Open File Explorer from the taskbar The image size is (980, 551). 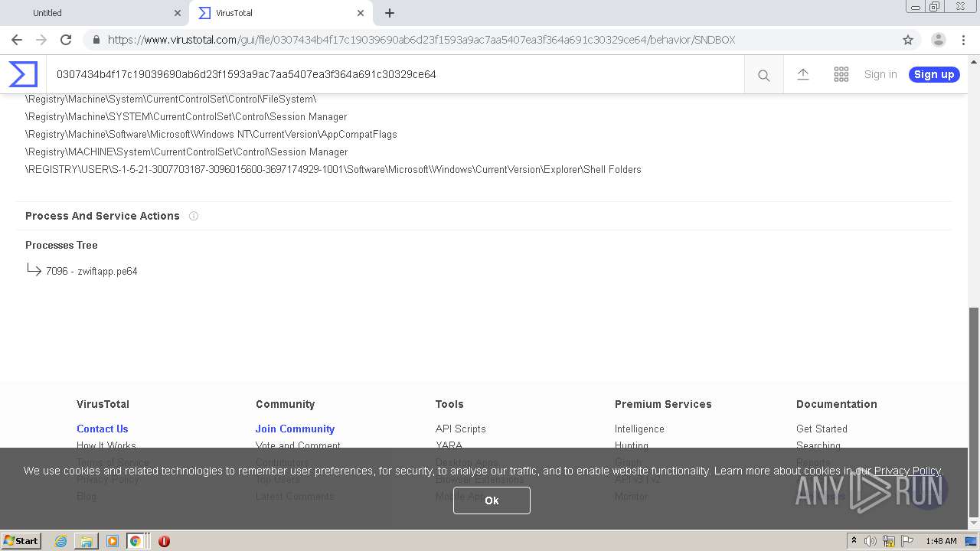(x=87, y=541)
